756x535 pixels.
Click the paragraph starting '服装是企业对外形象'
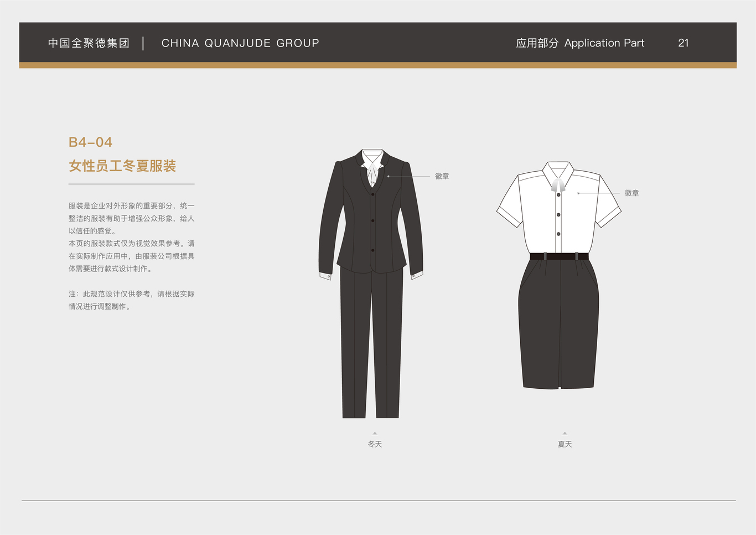point(132,218)
